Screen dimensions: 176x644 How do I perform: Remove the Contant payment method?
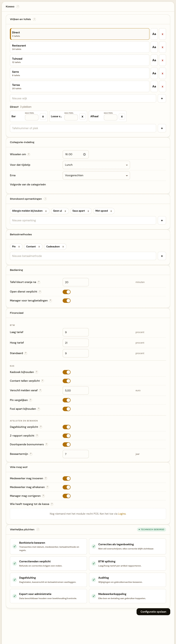tap(39, 247)
